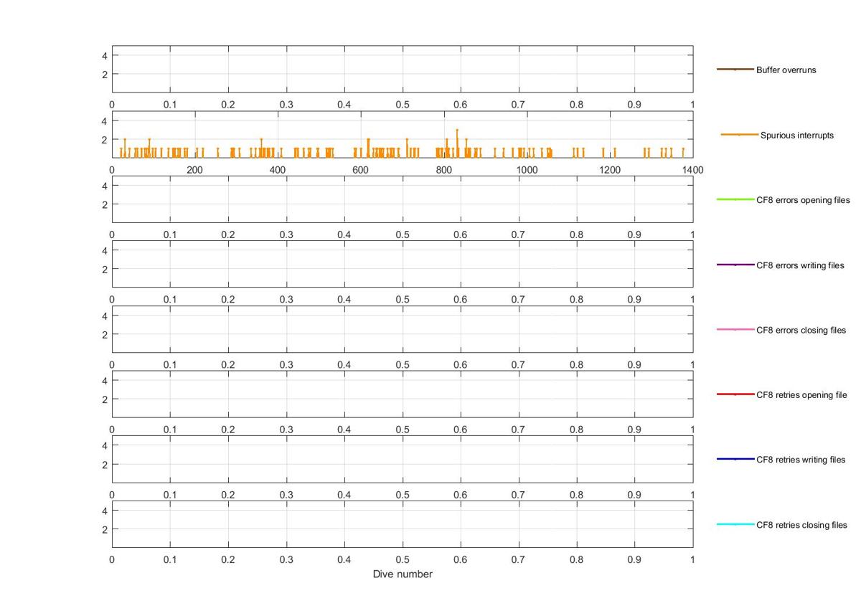
Task: Click the tallest orange spike near dive 830
Action: click(x=457, y=142)
